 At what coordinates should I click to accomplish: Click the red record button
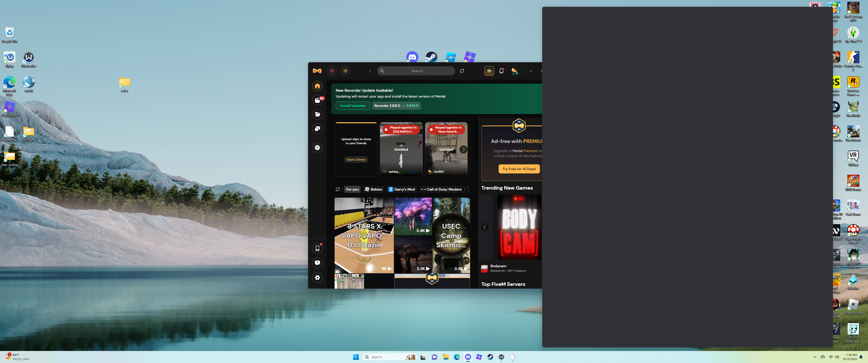coord(332,71)
